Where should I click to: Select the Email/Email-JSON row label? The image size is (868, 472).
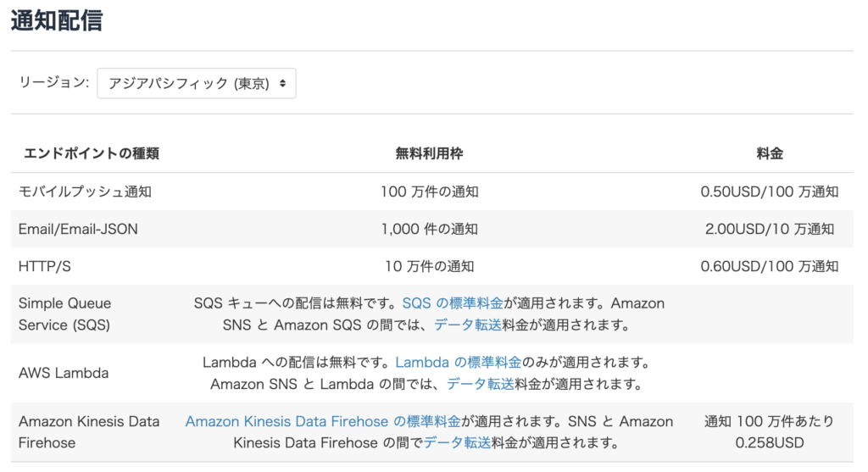tap(78, 229)
